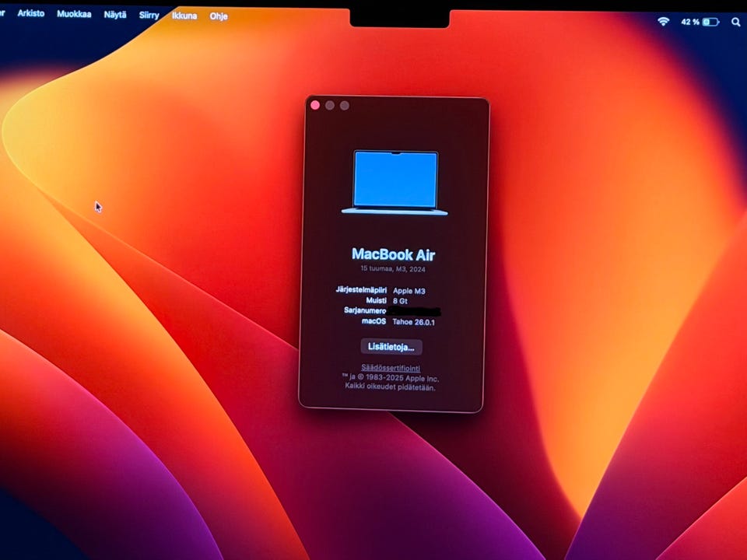This screenshot has height=560, width=747.
Task: Open the Näytä menu
Action: [115, 15]
